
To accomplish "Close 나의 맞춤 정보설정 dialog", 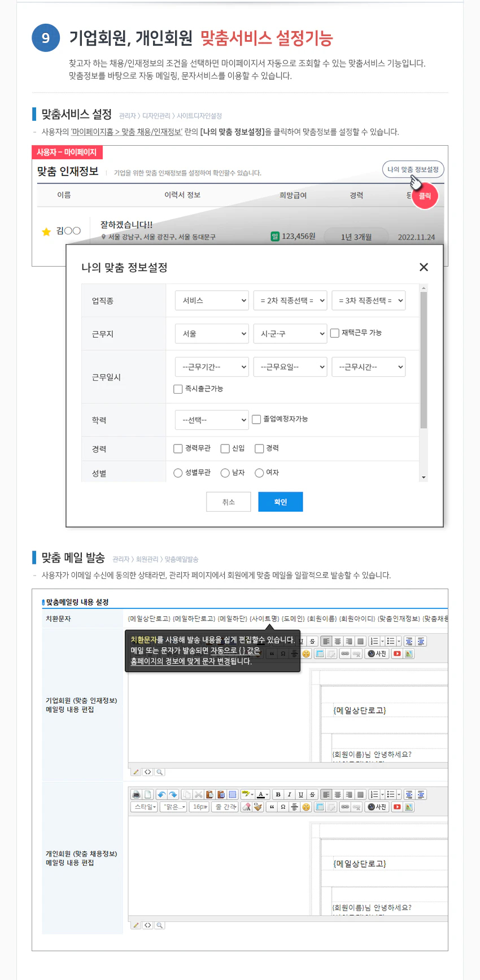I will 424,267.
